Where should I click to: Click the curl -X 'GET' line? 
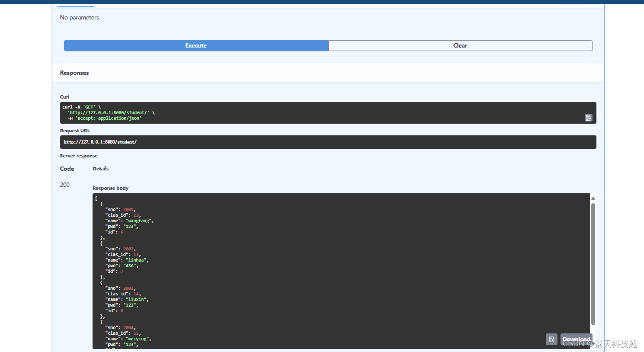pos(82,107)
